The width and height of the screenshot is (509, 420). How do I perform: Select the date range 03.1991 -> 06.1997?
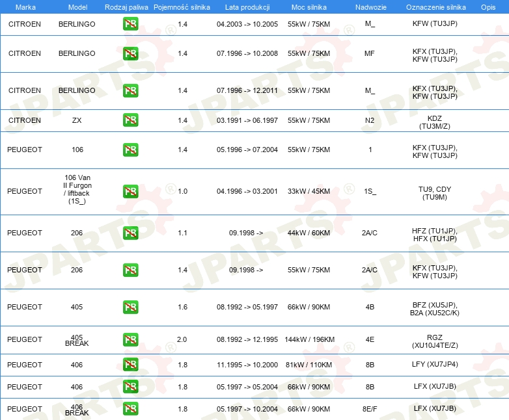click(247, 120)
